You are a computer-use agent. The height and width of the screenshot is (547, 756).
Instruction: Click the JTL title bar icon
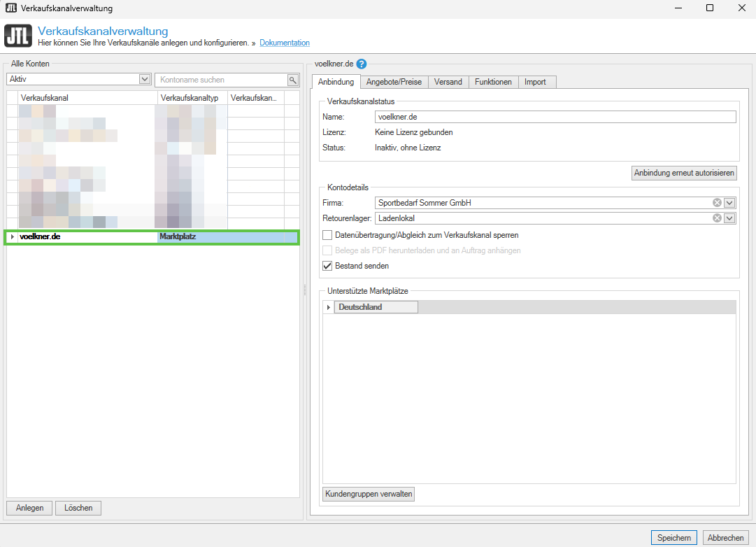(x=10, y=8)
